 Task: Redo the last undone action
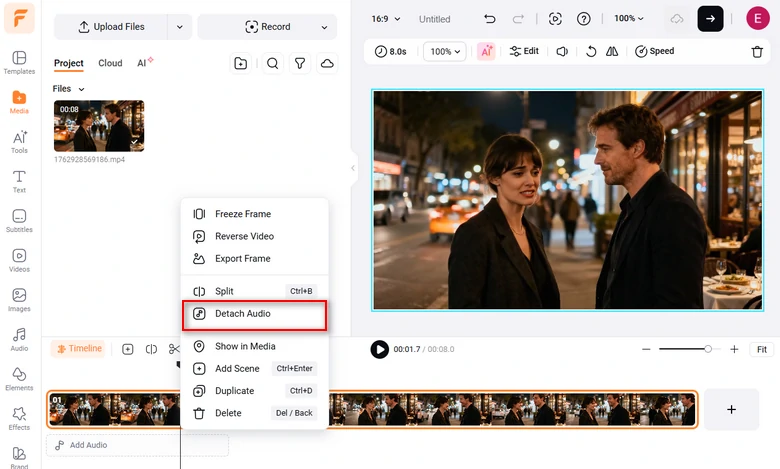518,19
